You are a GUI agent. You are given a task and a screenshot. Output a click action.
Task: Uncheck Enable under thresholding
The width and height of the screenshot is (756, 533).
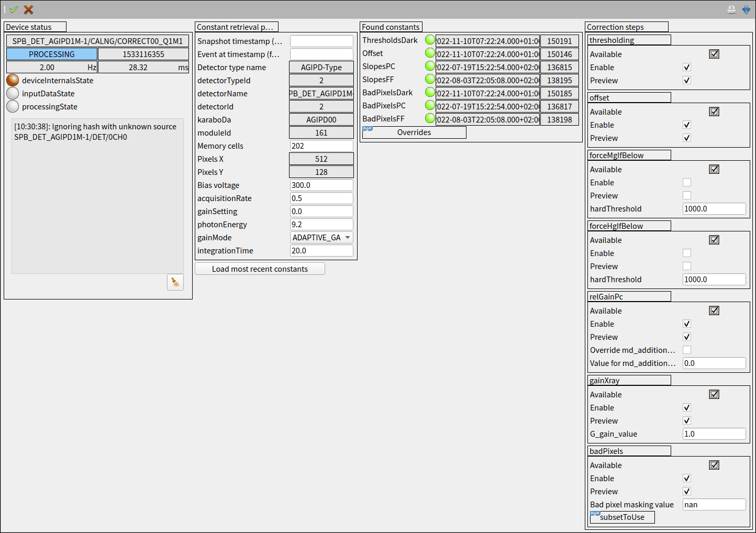(x=686, y=67)
